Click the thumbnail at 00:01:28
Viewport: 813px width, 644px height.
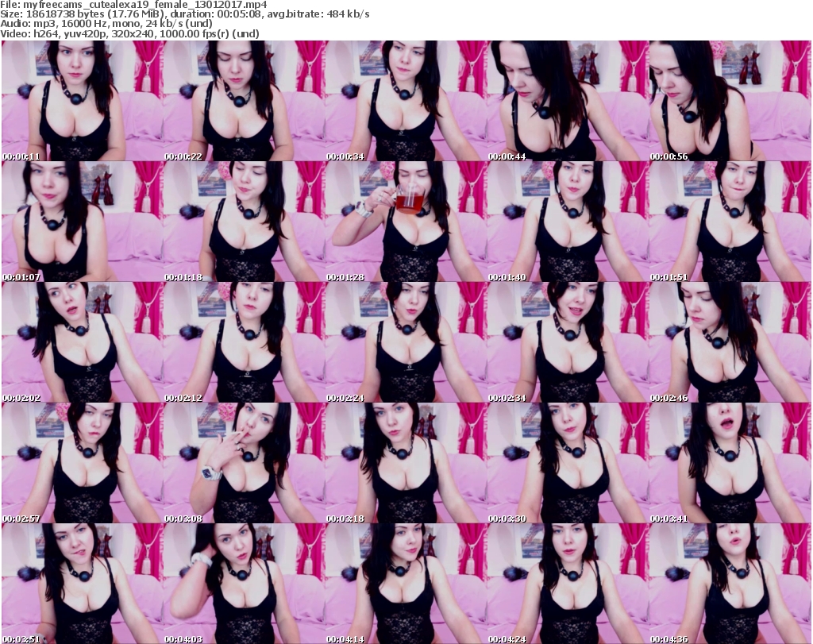coord(406,222)
